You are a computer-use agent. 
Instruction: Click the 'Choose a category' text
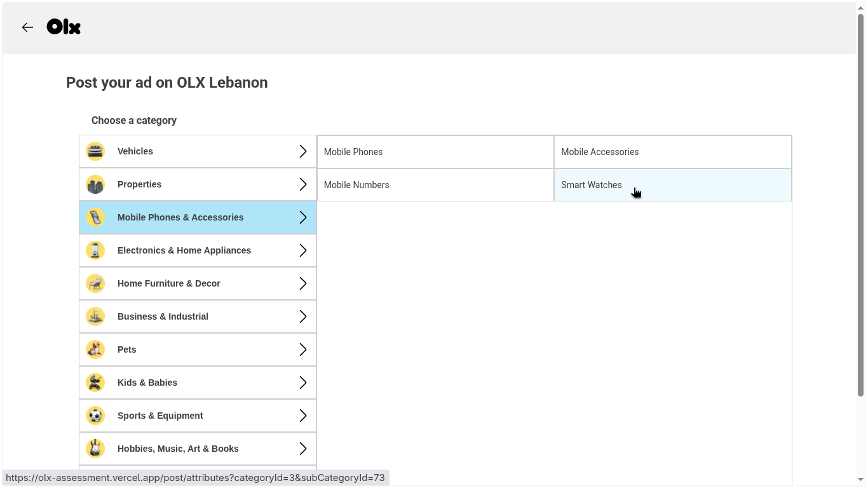pos(134,120)
